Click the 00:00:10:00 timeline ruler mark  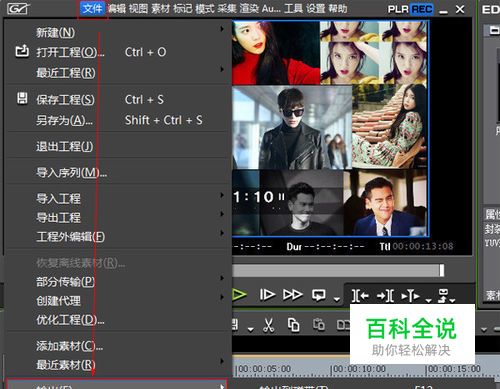click(358, 369)
